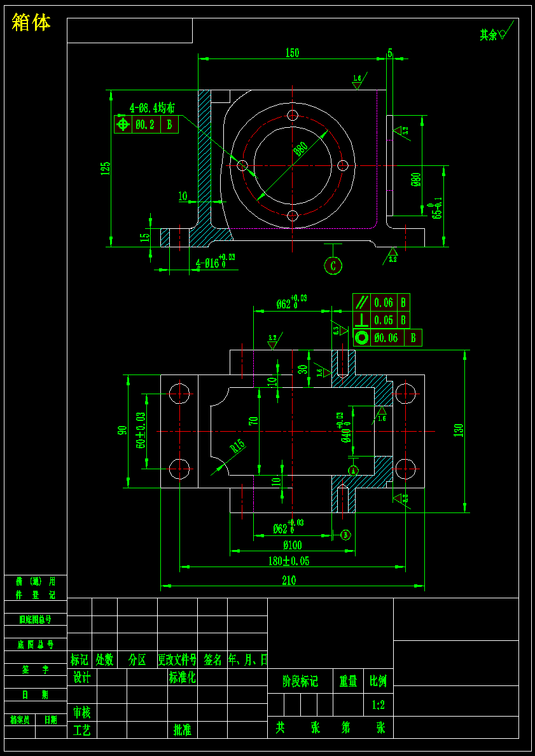Click the concentricity symbol beside Ø0.06
The height and width of the screenshot is (756, 535).
tap(361, 338)
